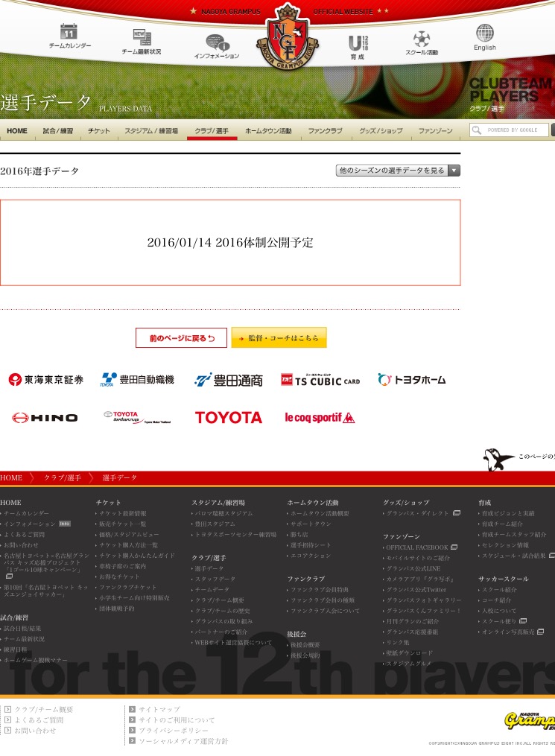Click the soccer school activity icon

422,39
